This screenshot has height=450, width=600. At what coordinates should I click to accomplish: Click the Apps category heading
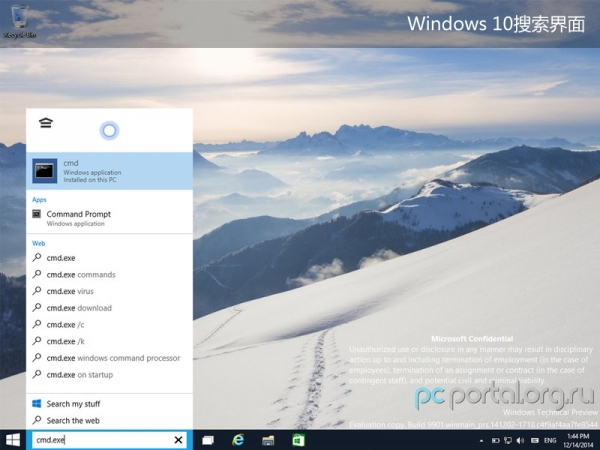click(x=39, y=200)
